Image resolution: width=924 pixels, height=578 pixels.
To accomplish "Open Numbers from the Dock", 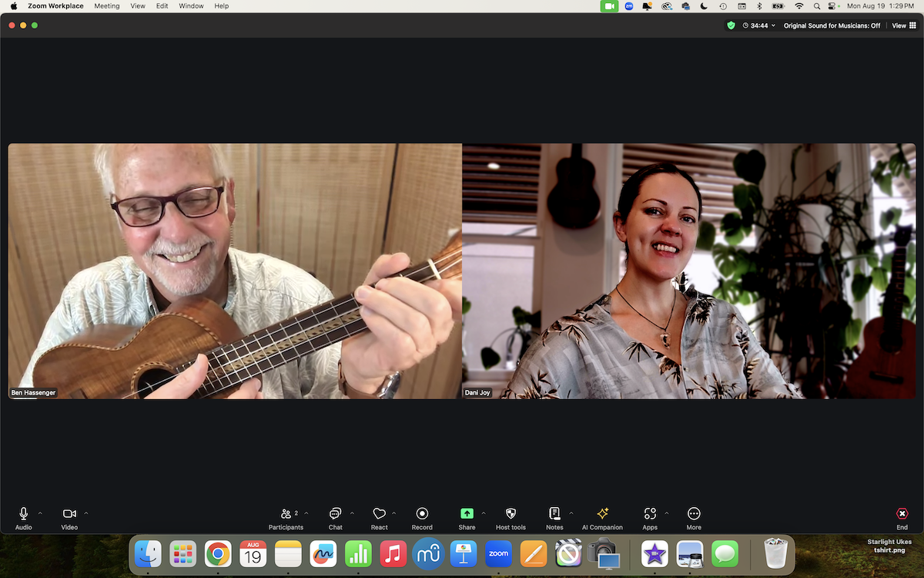I will (x=358, y=553).
